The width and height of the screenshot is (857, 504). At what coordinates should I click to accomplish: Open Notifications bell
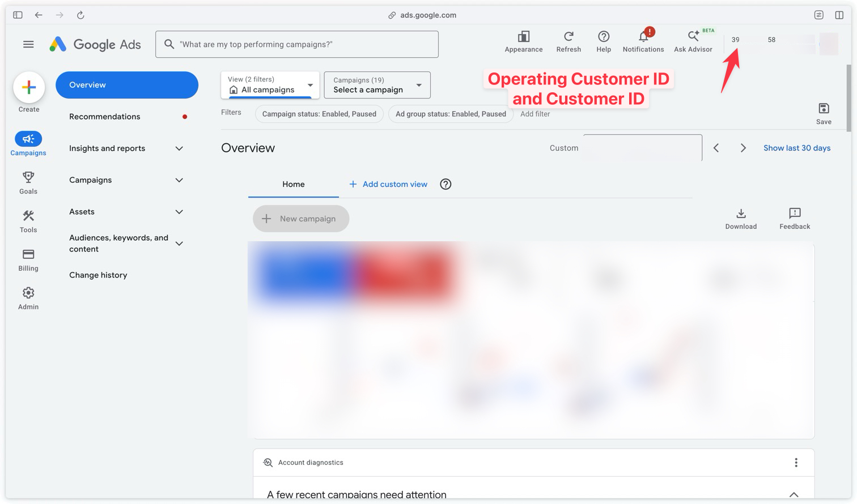(x=643, y=41)
